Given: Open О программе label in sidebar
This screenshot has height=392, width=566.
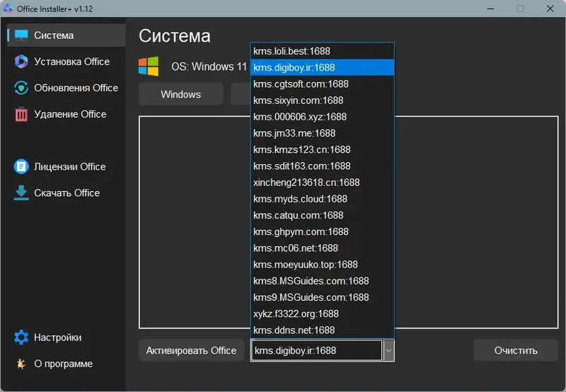Looking at the screenshot, I should coord(63,364).
